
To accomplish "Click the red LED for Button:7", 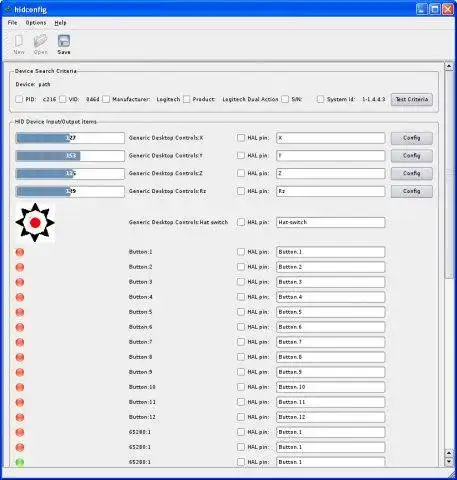I will click(20, 342).
